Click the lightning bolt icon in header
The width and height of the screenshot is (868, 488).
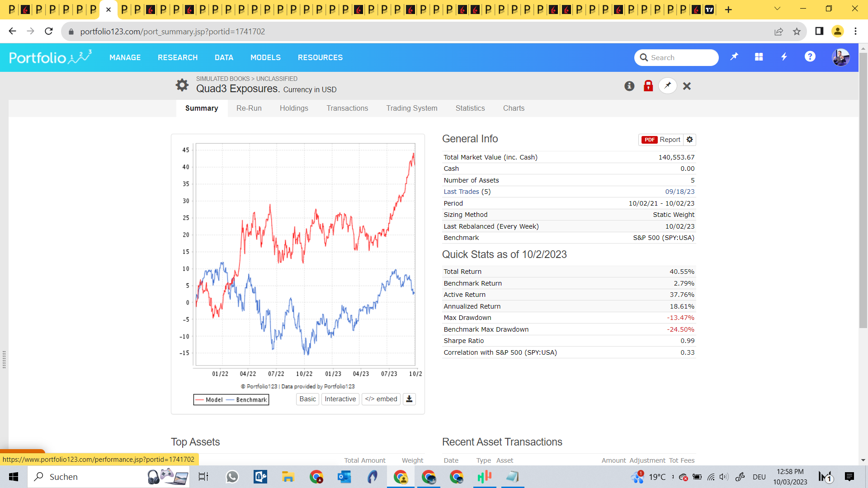[x=784, y=57]
